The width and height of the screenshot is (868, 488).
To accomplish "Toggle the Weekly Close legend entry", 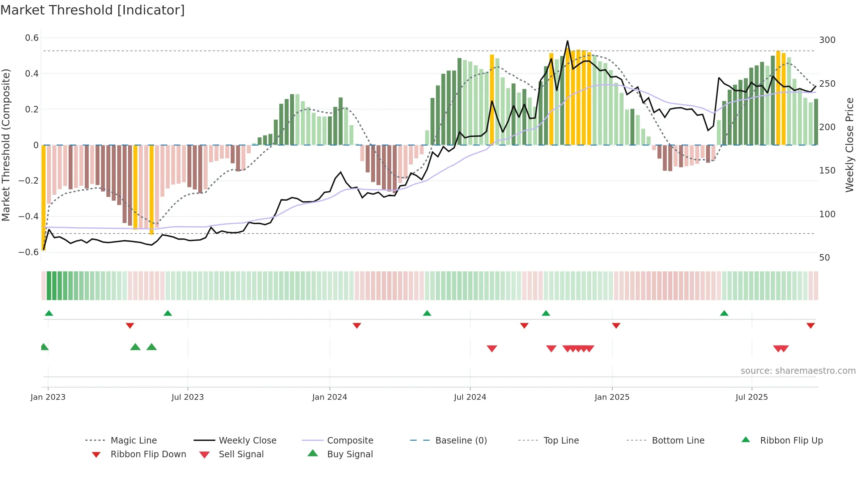I will point(235,440).
